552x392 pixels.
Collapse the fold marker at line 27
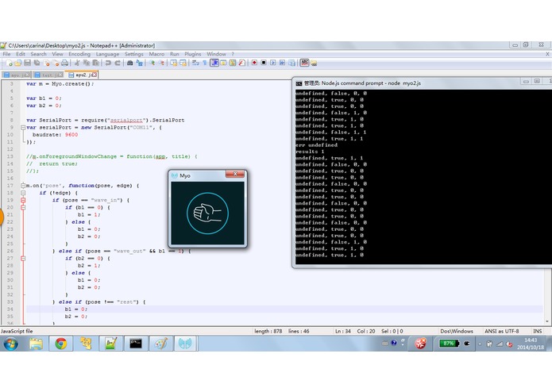[23, 259]
